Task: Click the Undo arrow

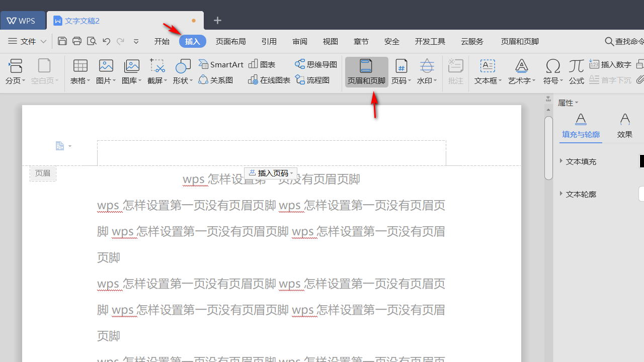Action: point(106,41)
